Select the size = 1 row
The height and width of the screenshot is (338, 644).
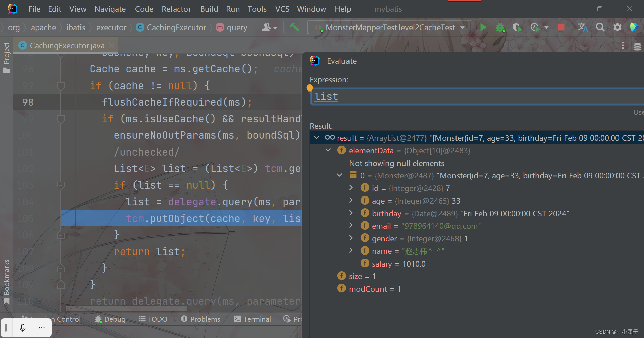tap(357, 276)
